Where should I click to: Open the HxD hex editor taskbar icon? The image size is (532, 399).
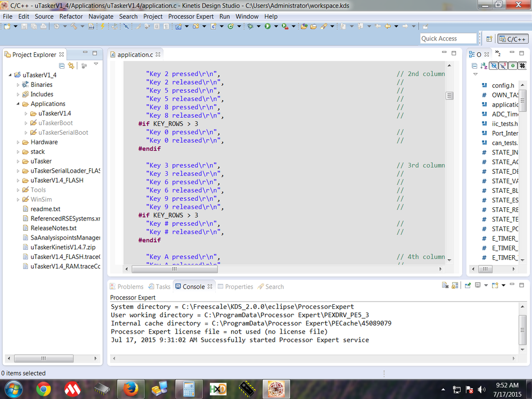click(218, 389)
